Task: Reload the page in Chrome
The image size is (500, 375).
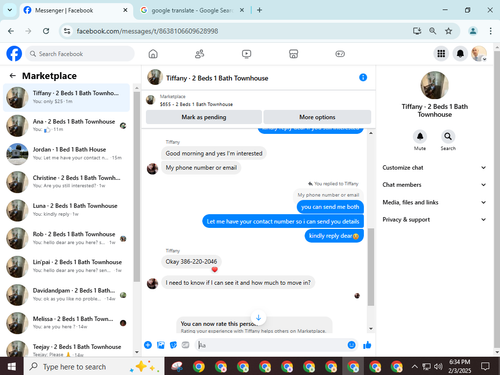Action: [x=46, y=31]
